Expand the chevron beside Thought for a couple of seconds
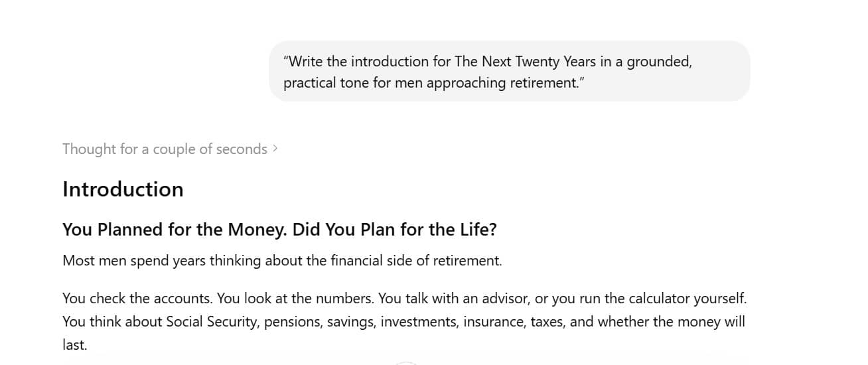 click(275, 149)
